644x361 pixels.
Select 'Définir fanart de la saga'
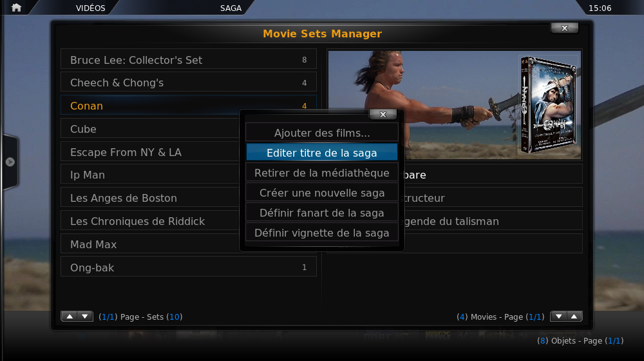tap(322, 213)
